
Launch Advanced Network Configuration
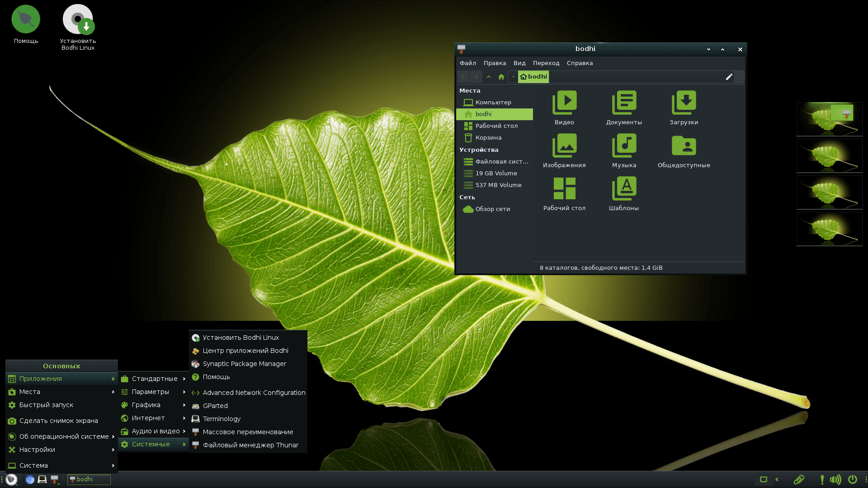tap(248, 393)
